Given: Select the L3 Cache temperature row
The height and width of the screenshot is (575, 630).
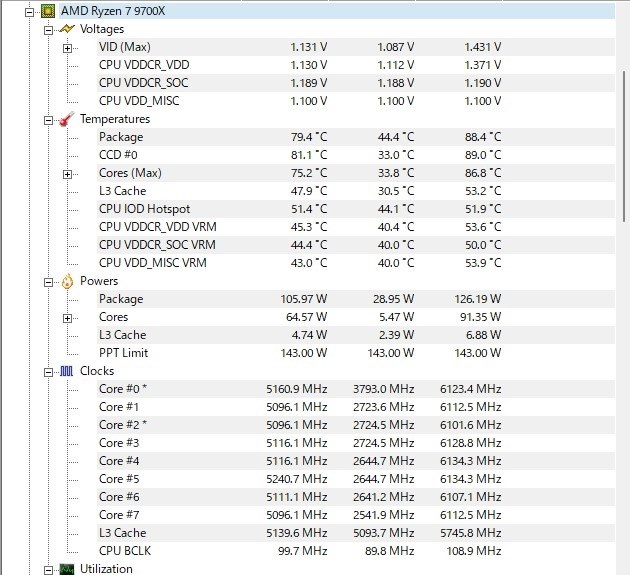Looking at the screenshot, I should tap(356, 191).
